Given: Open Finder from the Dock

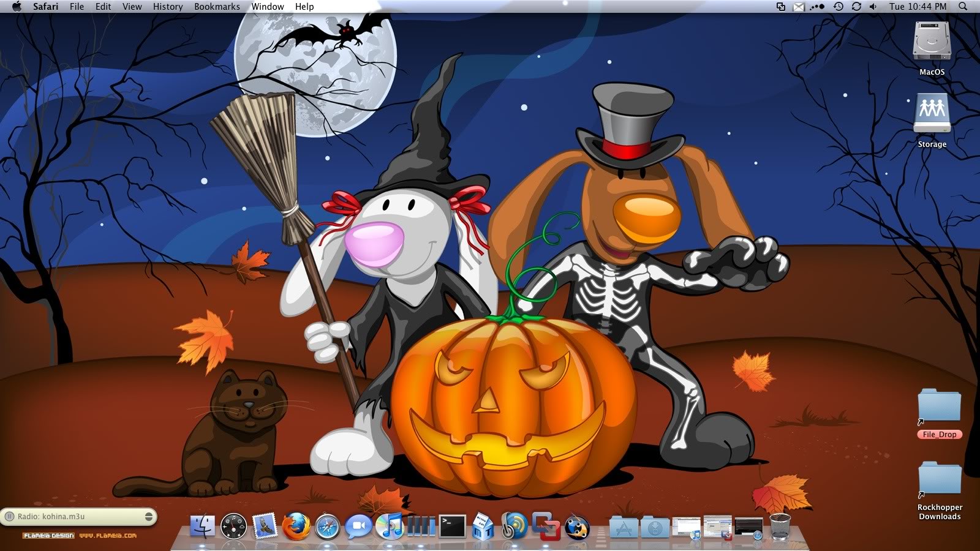Looking at the screenshot, I should click(202, 526).
